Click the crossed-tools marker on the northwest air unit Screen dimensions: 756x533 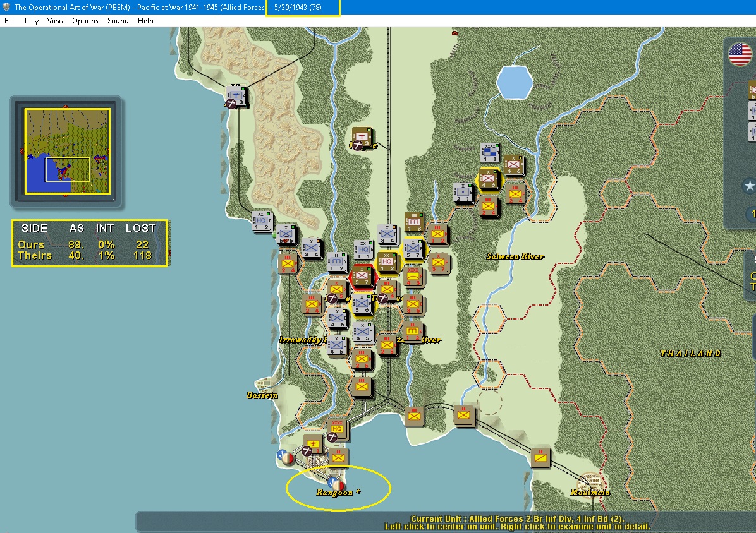click(231, 103)
